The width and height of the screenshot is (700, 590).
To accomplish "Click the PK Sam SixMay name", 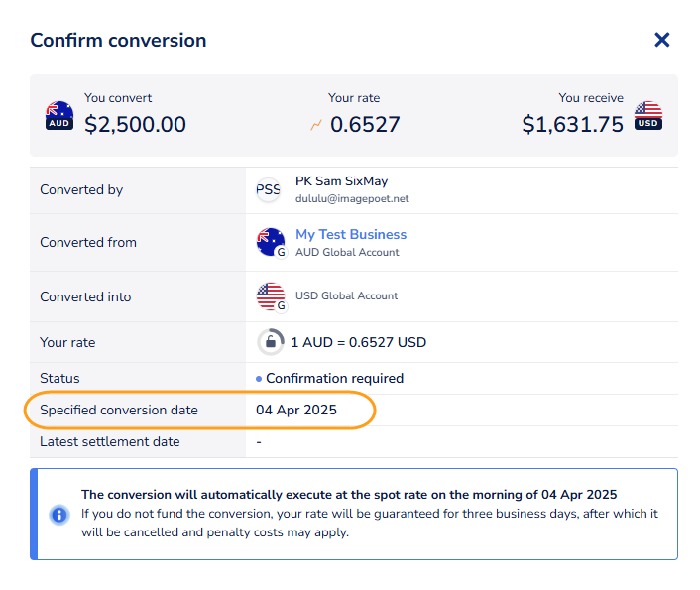I will [x=341, y=181].
